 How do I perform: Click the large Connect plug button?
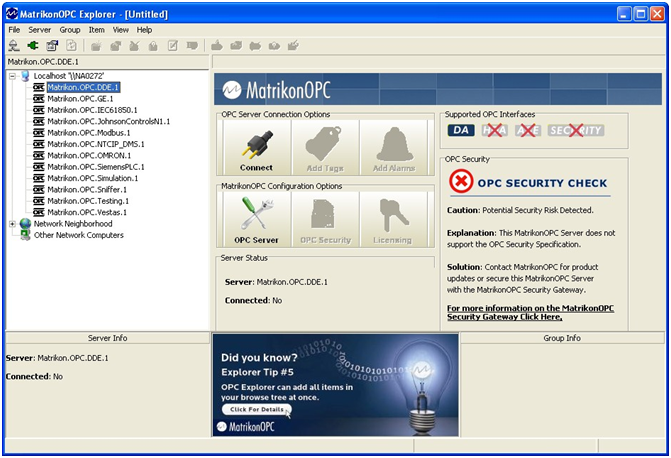(256, 148)
